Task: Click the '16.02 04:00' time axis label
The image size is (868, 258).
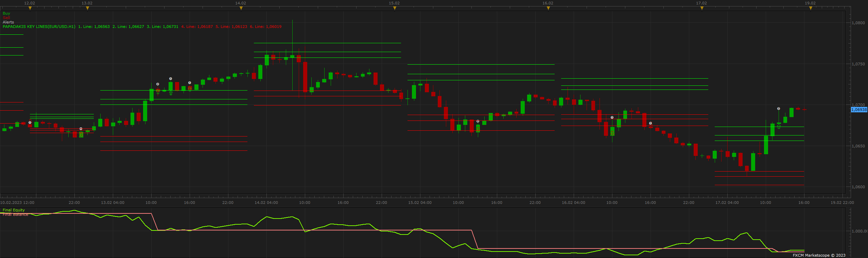Action: tap(573, 203)
